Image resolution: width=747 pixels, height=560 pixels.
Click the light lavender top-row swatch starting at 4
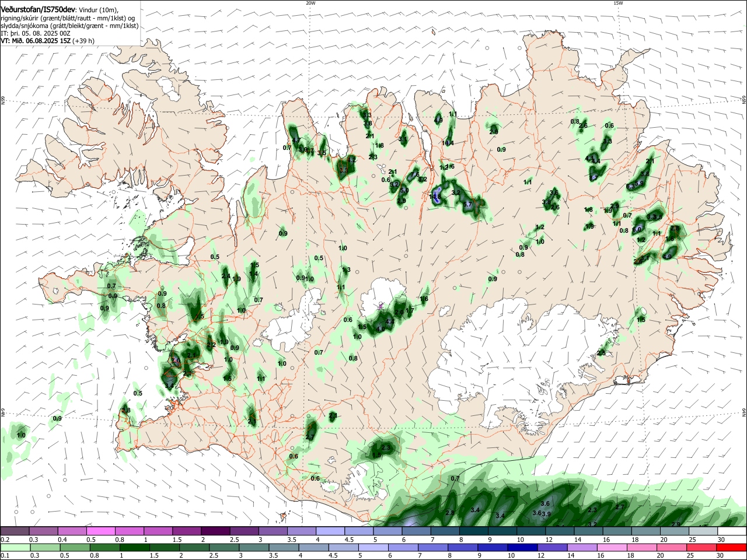330,531
